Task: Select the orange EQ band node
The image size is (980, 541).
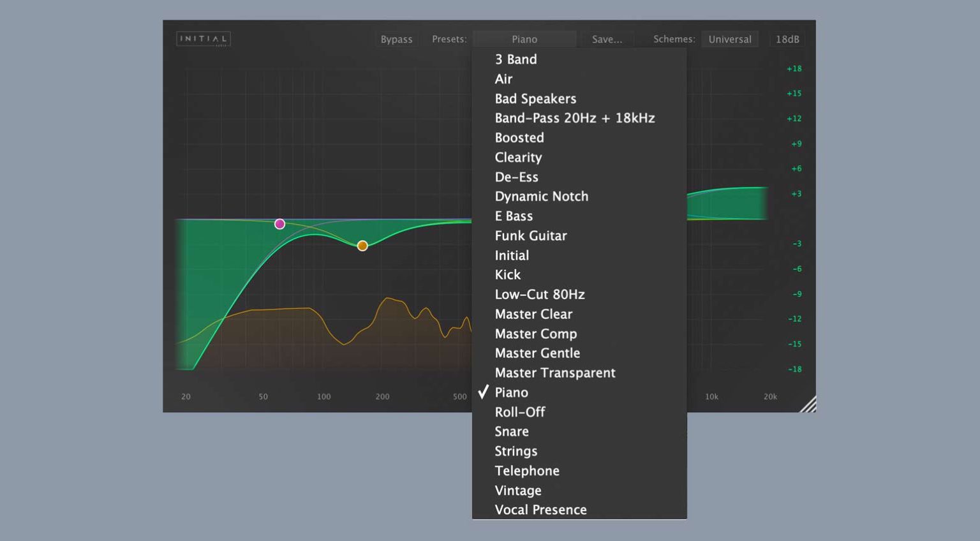Action: 362,246
